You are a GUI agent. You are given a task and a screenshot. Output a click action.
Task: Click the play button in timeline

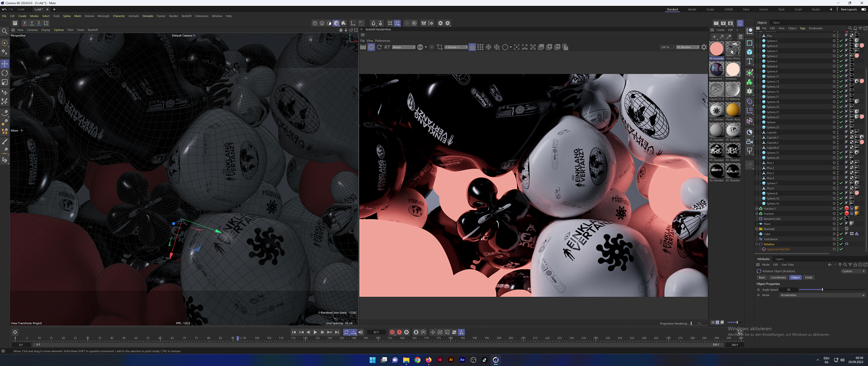[316, 332]
